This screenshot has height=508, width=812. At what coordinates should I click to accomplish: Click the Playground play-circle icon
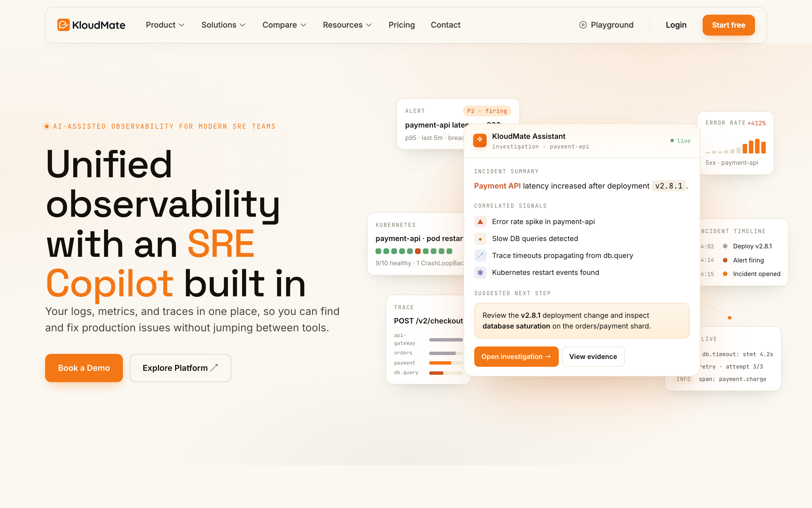click(x=583, y=25)
